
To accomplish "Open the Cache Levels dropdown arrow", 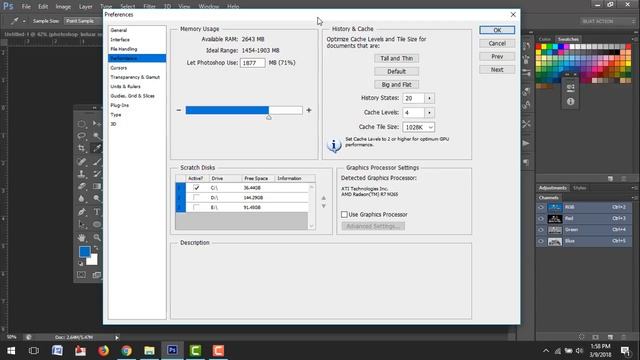I will (x=429, y=113).
